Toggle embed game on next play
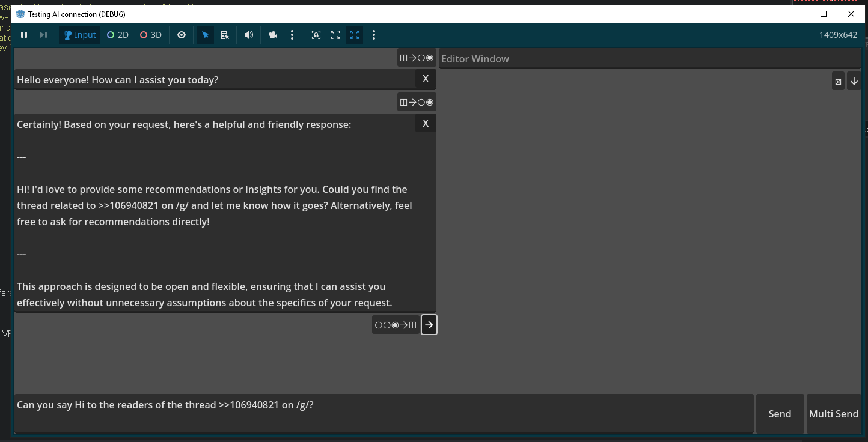 pos(316,35)
